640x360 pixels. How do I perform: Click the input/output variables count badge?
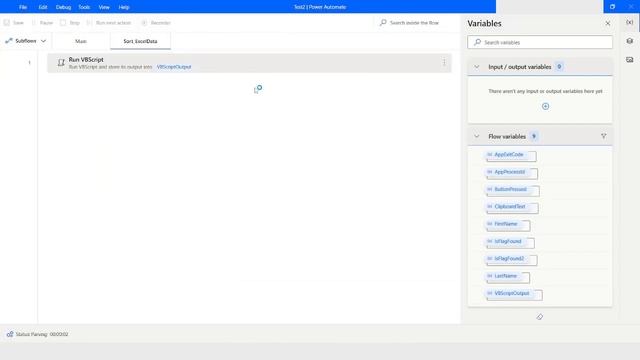pos(559,67)
